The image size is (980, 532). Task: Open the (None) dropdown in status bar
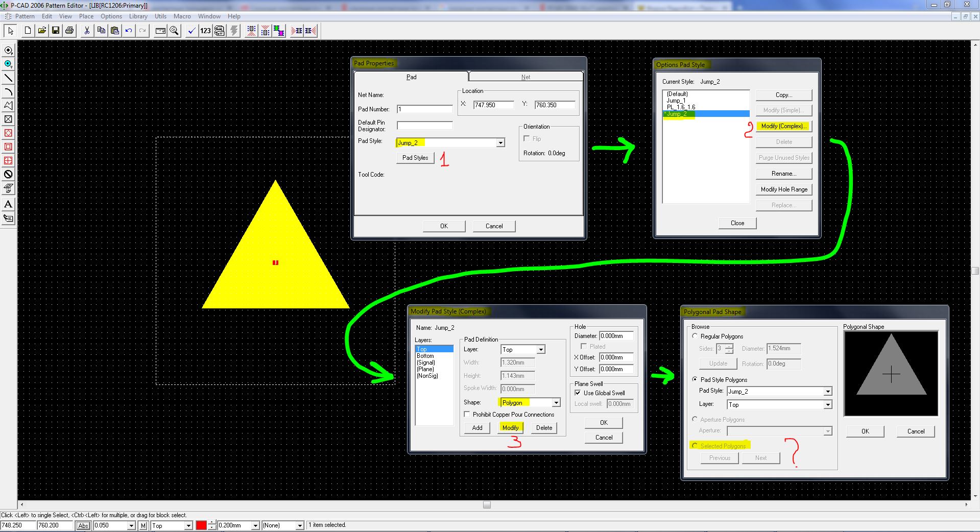point(300,525)
